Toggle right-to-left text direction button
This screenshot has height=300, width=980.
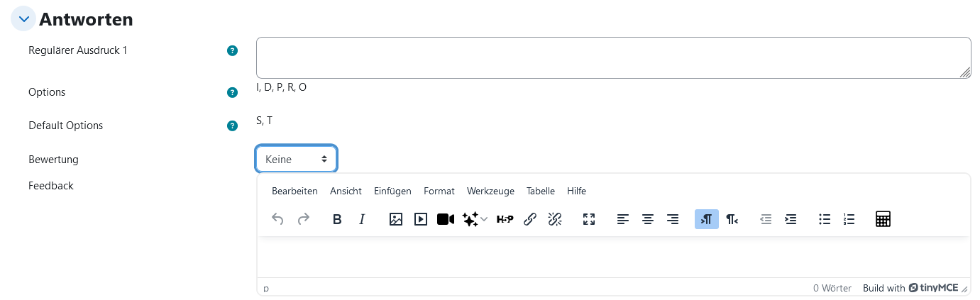[x=732, y=219]
